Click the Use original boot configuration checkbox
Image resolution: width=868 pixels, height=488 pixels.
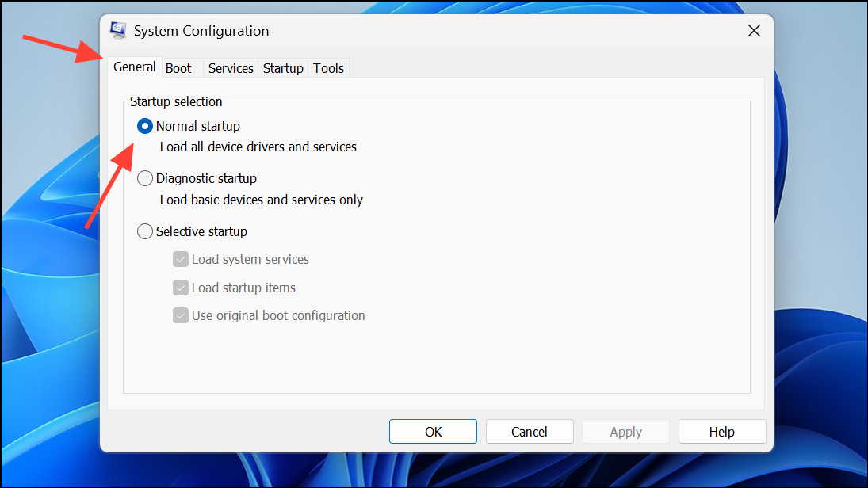pyautogui.click(x=180, y=315)
